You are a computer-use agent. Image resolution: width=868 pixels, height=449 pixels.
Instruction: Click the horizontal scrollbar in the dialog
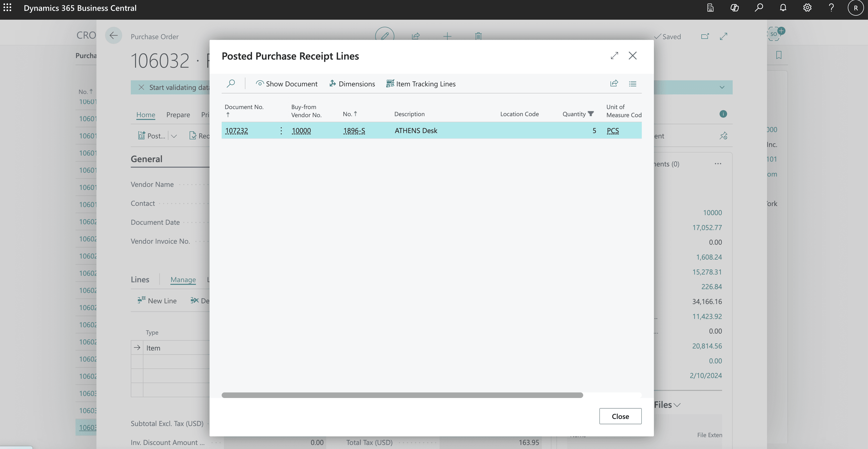click(402, 395)
